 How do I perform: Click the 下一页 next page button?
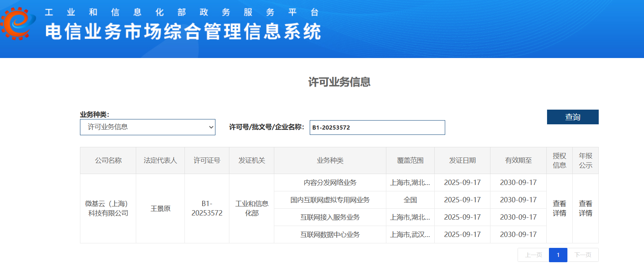(x=583, y=255)
